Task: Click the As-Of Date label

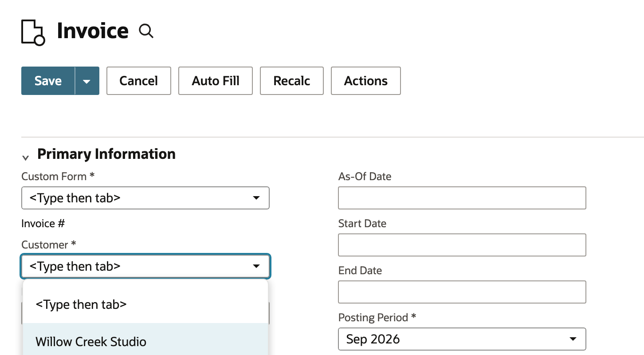Action: coord(365,176)
